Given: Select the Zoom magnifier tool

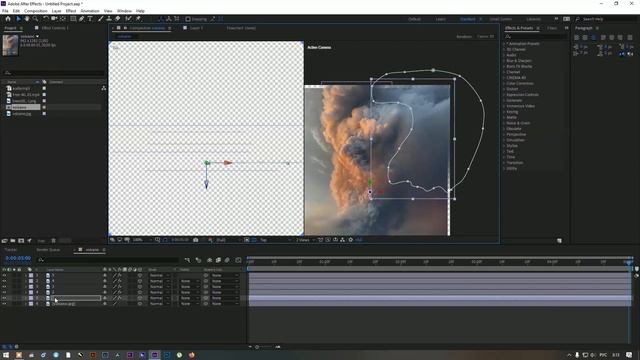Looking at the screenshot, I should tap(36, 19).
